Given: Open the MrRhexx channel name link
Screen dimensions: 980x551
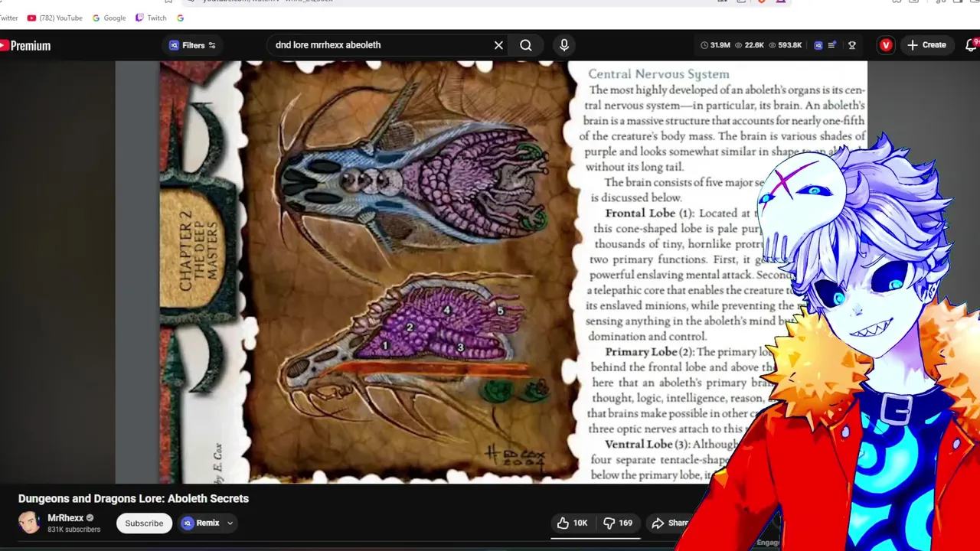Looking at the screenshot, I should click(65, 518).
